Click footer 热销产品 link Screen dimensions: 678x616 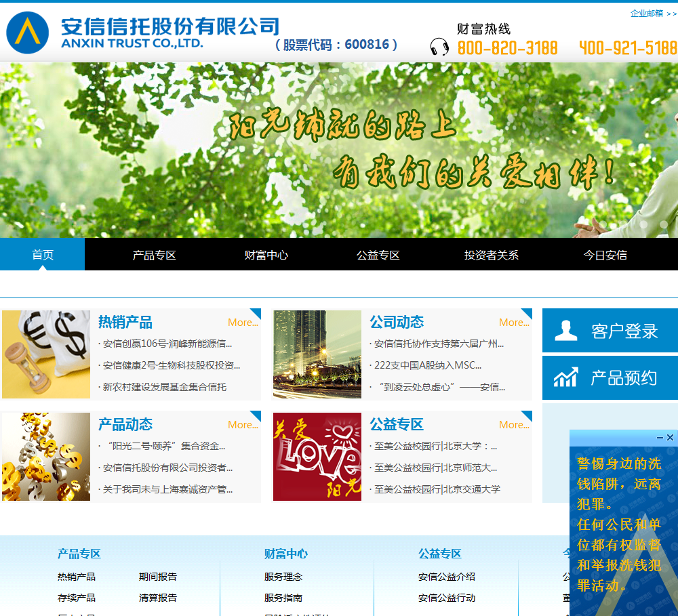click(77, 577)
